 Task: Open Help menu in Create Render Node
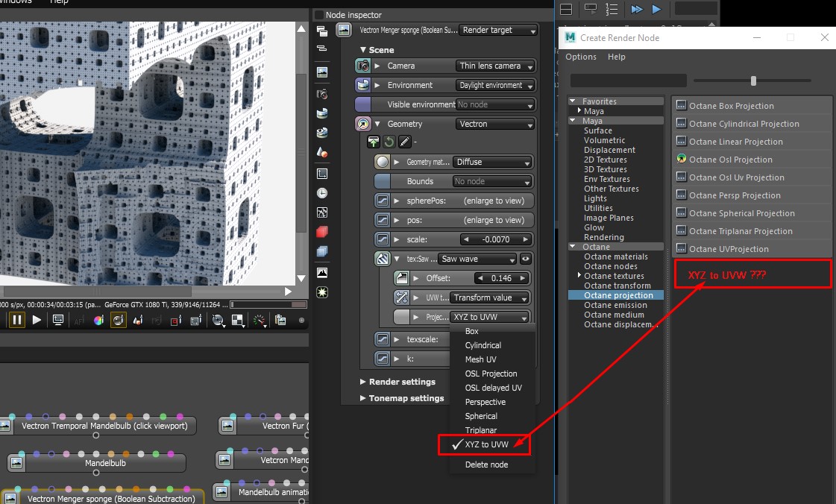pyautogui.click(x=616, y=57)
